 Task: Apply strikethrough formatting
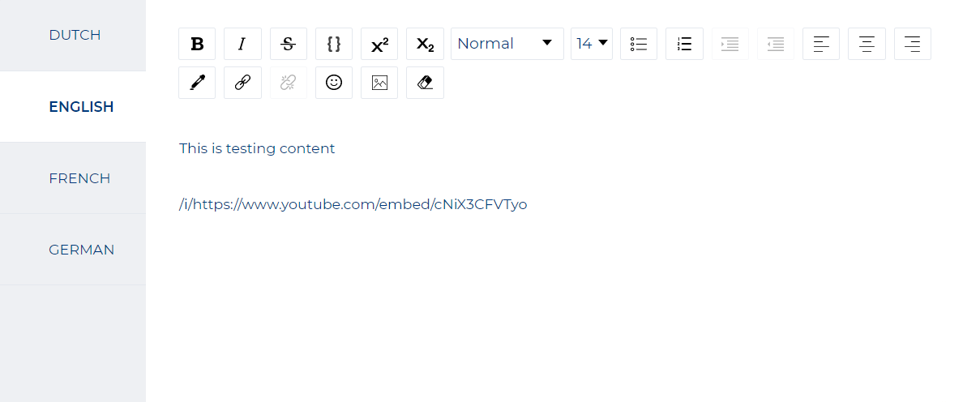(288, 44)
